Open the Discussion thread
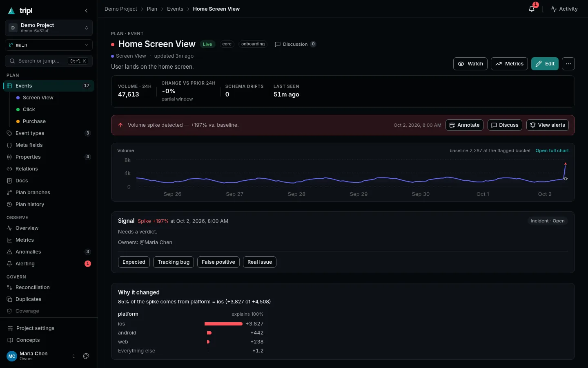The height and width of the screenshot is (368, 588). (295, 44)
